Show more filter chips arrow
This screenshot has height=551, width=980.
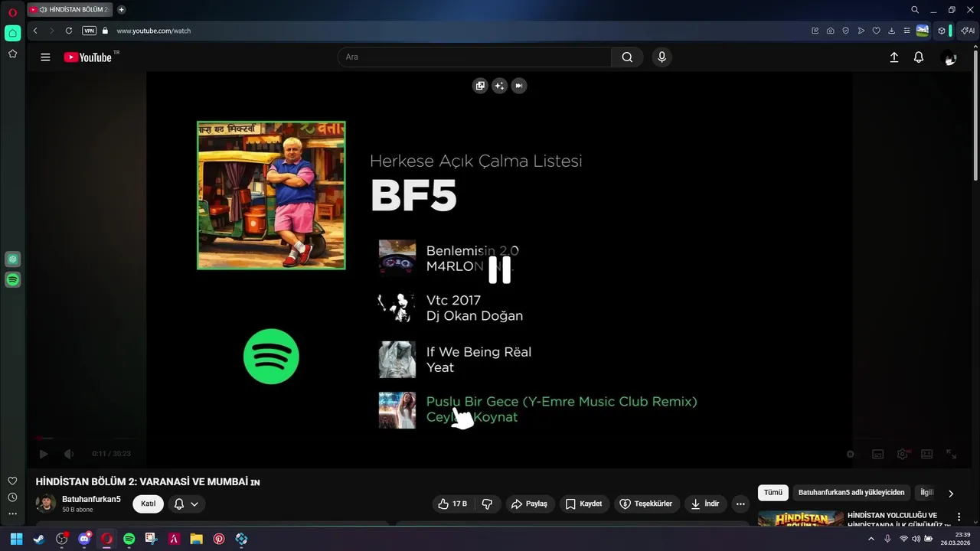click(951, 494)
